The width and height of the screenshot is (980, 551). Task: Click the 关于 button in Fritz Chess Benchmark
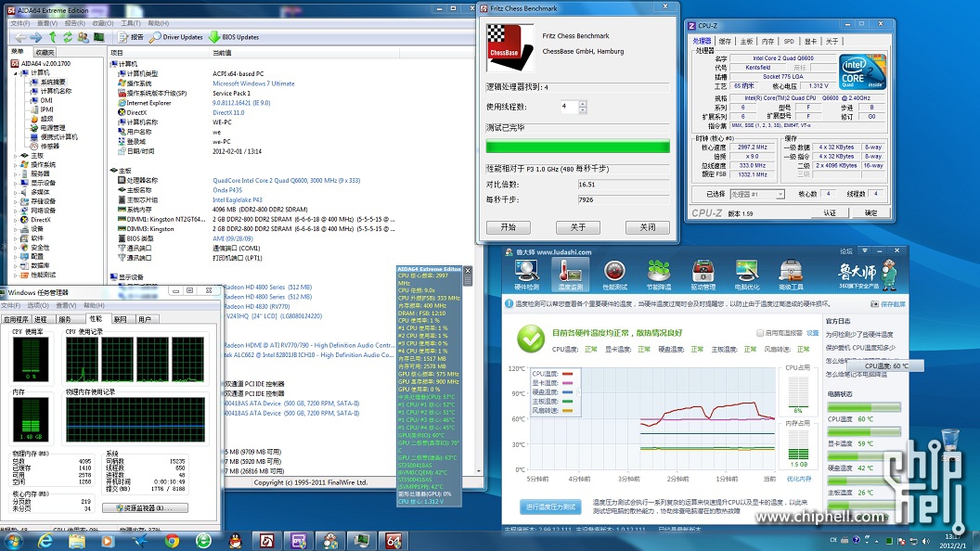click(x=577, y=227)
